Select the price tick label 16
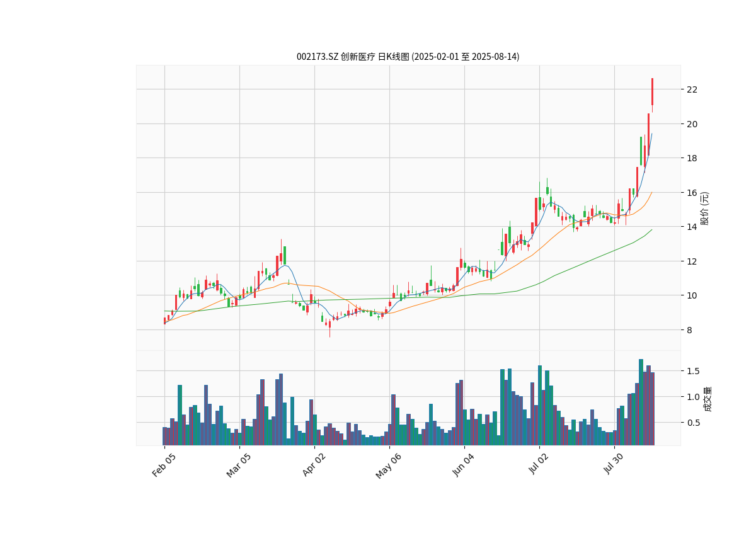The height and width of the screenshot is (543, 756). [692, 193]
